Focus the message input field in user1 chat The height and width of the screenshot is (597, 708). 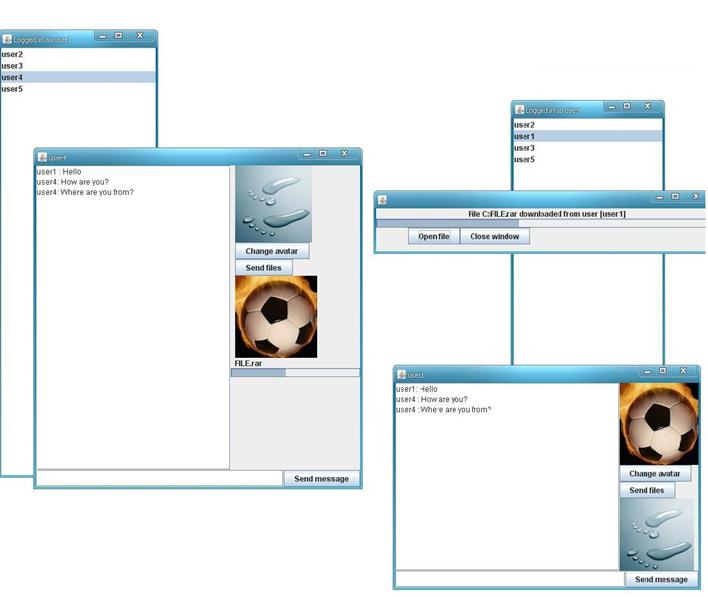509,579
